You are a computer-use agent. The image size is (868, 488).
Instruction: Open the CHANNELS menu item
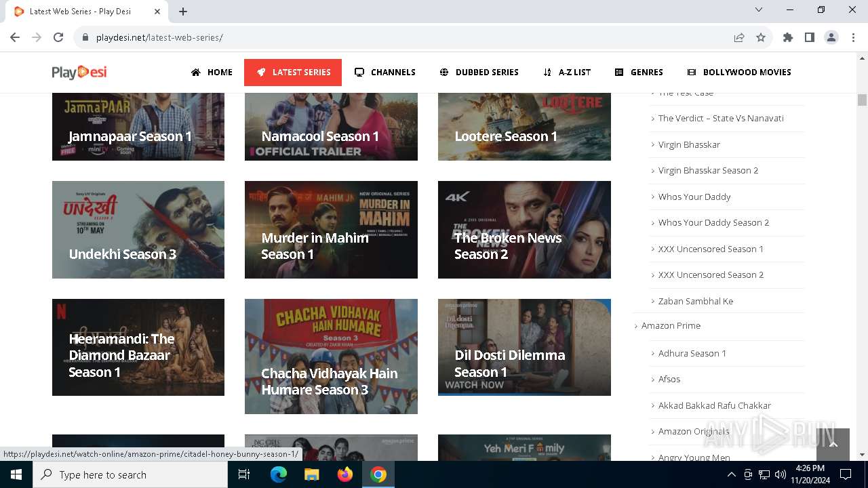[x=385, y=72]
